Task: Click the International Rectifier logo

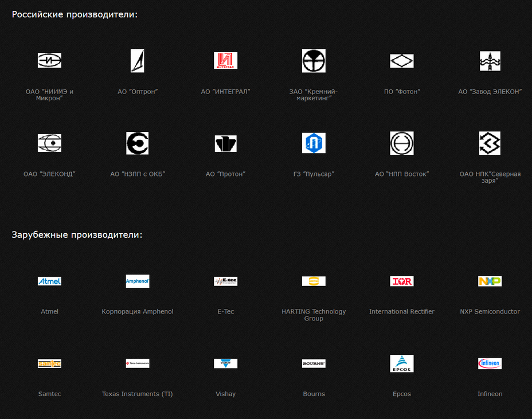Action: 402,281
